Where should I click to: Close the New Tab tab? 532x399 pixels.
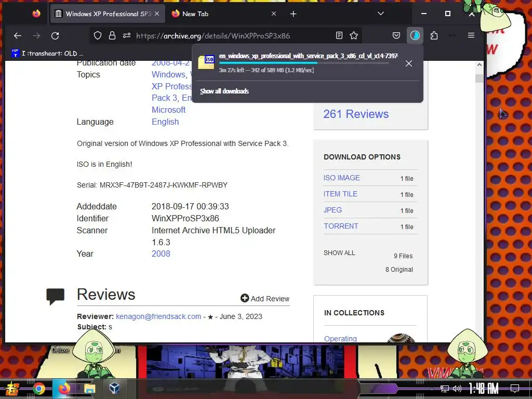click(x=273, y=14)
